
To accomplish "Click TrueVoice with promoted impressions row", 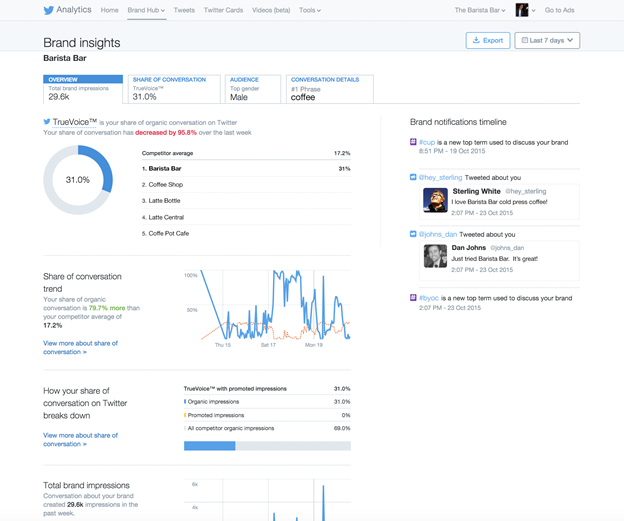I will (x=267, y=388).
